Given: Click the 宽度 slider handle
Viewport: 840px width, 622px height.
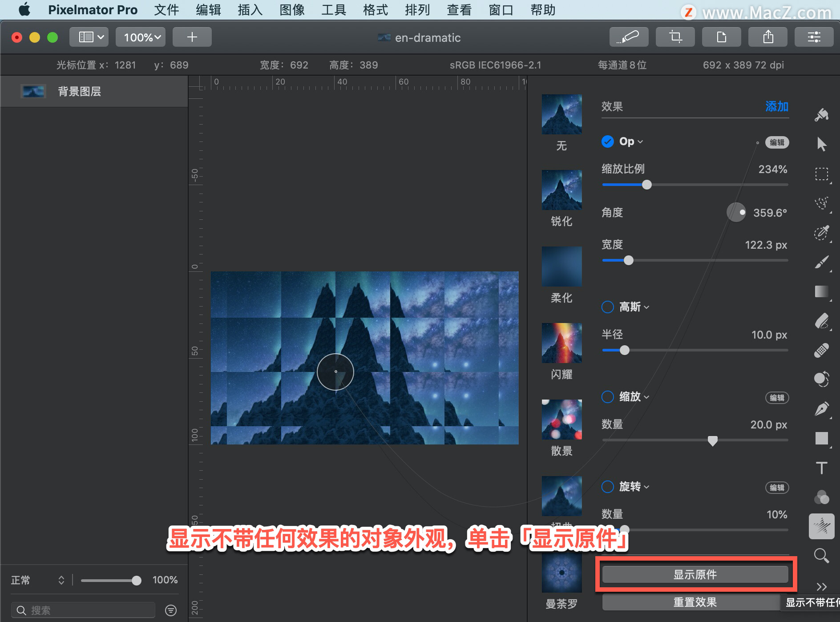Looking at the screenshot, I should (628, 260).
